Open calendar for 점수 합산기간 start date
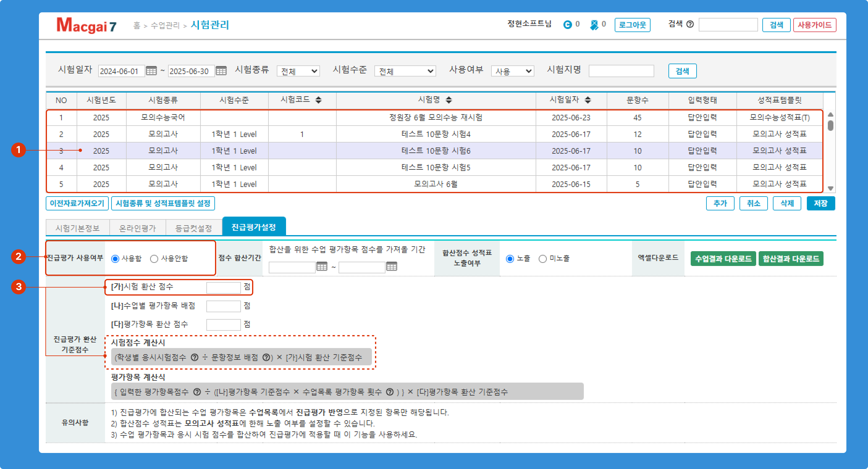Screen dimensions: 868x469 pos(322,267)
